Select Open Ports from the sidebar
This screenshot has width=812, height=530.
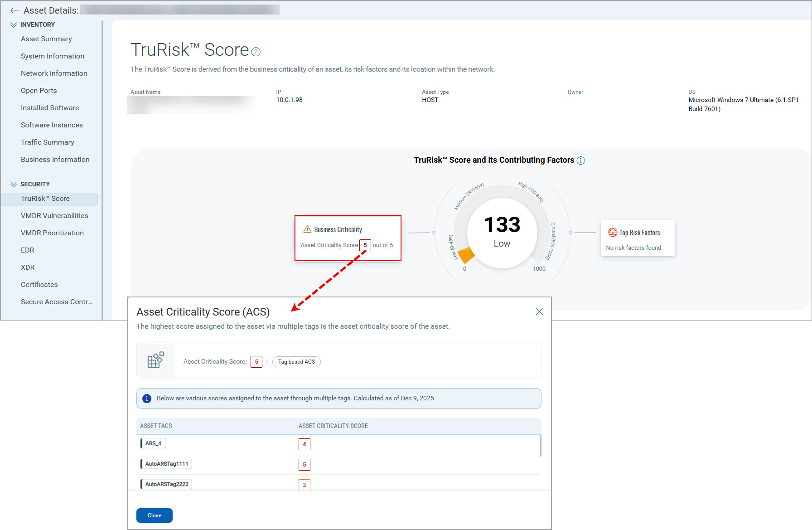click(x=39, y=91)
